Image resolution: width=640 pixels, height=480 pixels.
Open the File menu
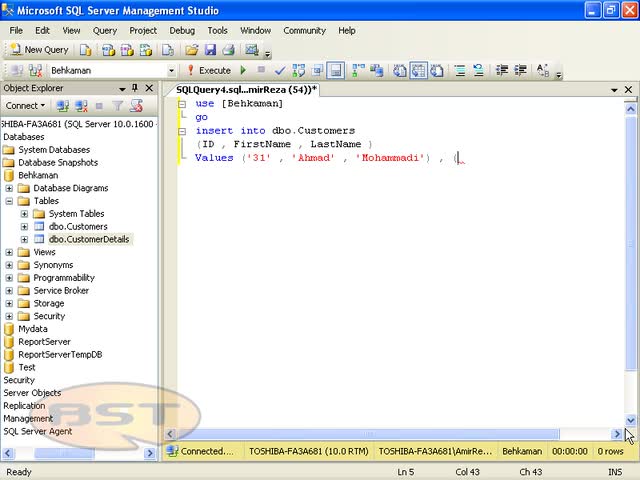pyautogui.click(x=16, y=31)
